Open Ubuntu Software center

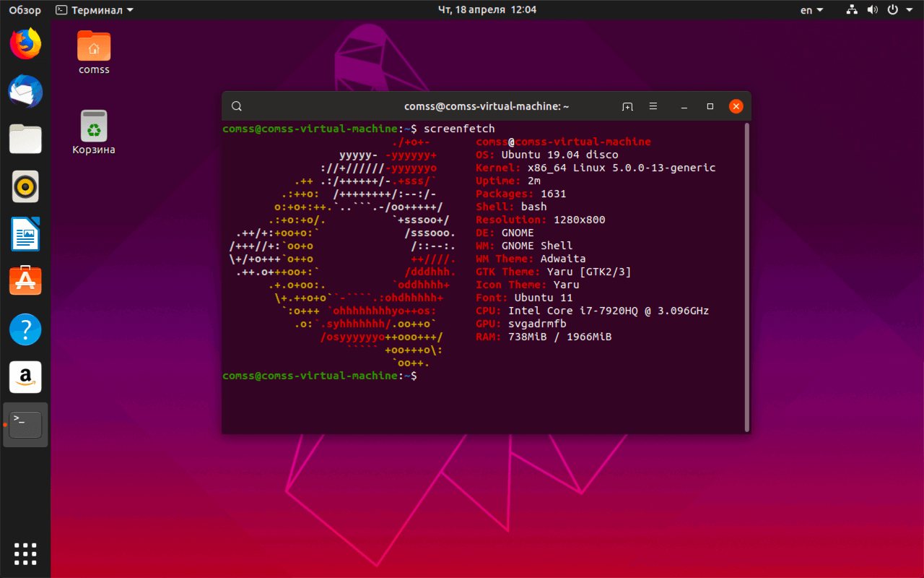point(25,281)
